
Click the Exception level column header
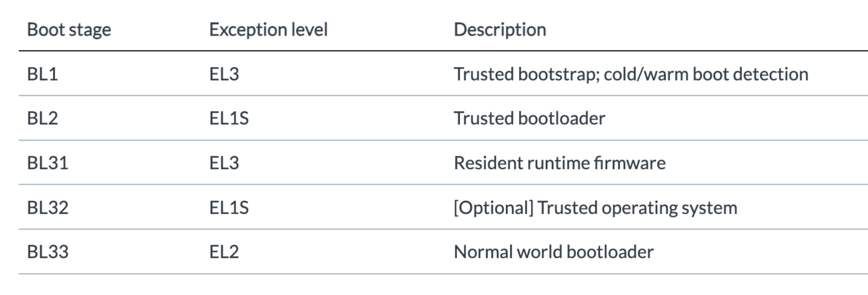click(x=268, y=29)
